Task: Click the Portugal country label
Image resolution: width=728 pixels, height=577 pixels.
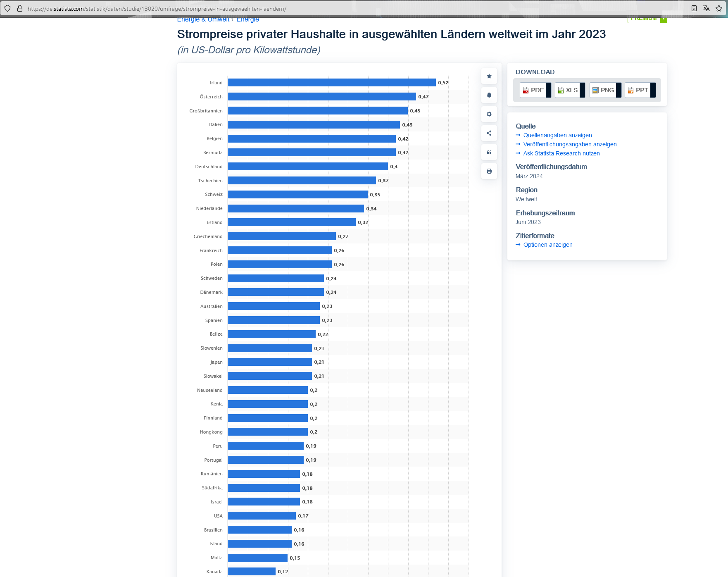Action: (x=213, y=460)
